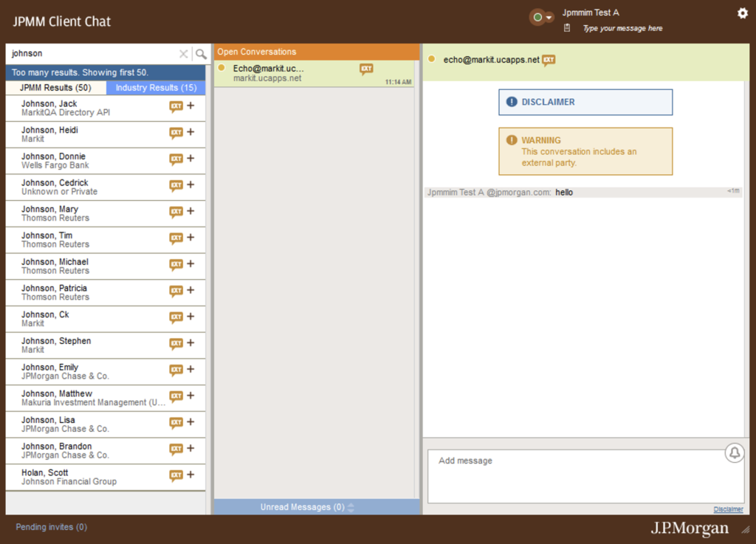Click EXT badge in Open Conversations entry

[366, 69]
